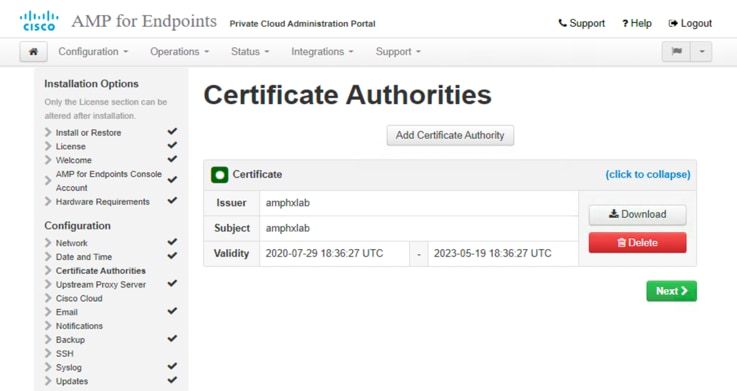Click the flag notifications icon

[676, 52]
